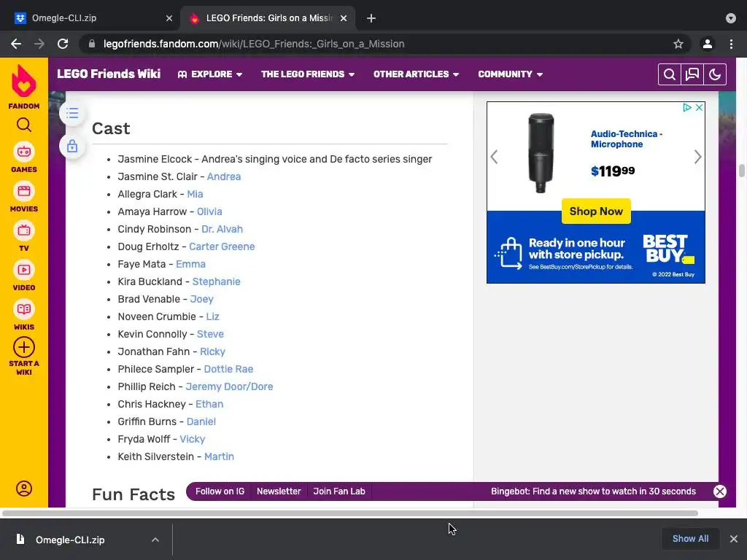Click Start a Wiki plus icon
This screenshot has height=560, width=747.
[x=24, y=348]
